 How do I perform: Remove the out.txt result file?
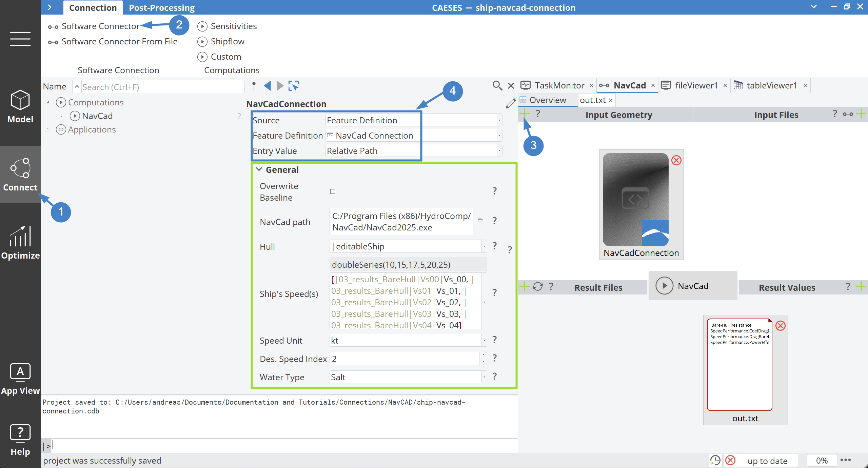click(781, 326)
